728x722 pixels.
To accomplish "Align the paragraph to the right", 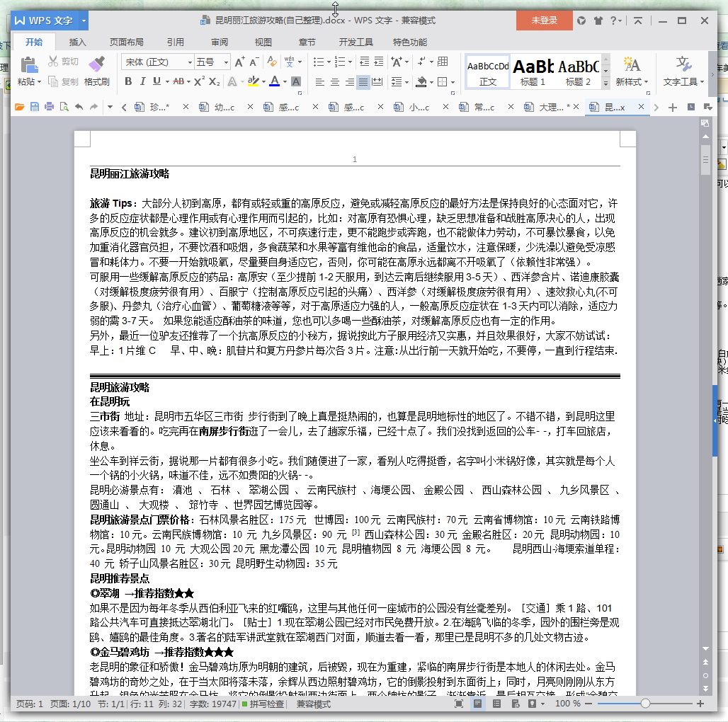I will coord(350,82).
